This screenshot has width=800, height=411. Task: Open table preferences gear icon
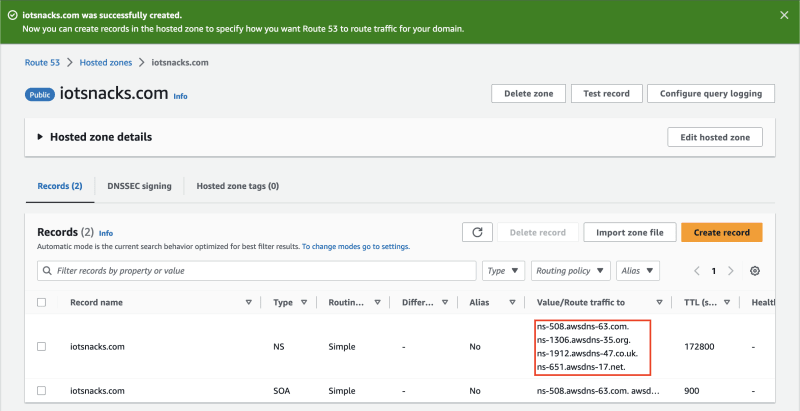(x=755, y=271)
